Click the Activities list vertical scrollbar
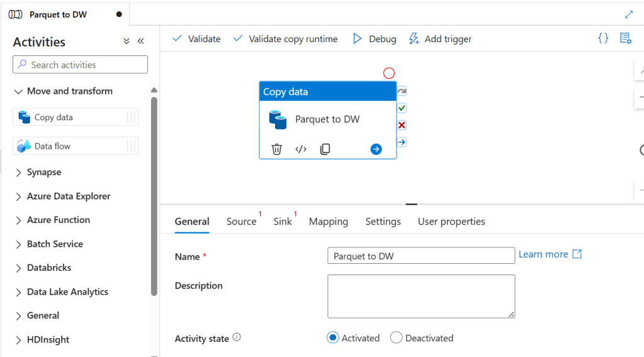Image resolution: width=644 pixels, height=357 pixels. 154,195
